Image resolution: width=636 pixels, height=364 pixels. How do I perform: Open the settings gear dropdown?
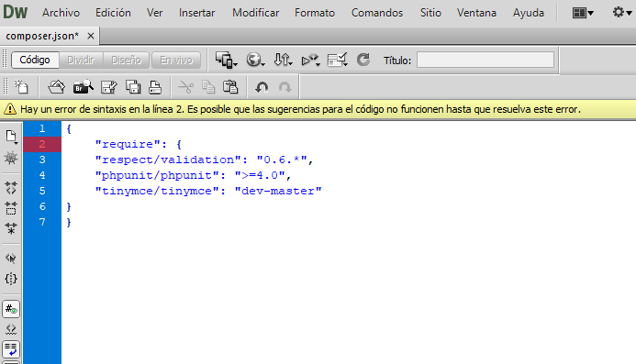coord(622,13)
